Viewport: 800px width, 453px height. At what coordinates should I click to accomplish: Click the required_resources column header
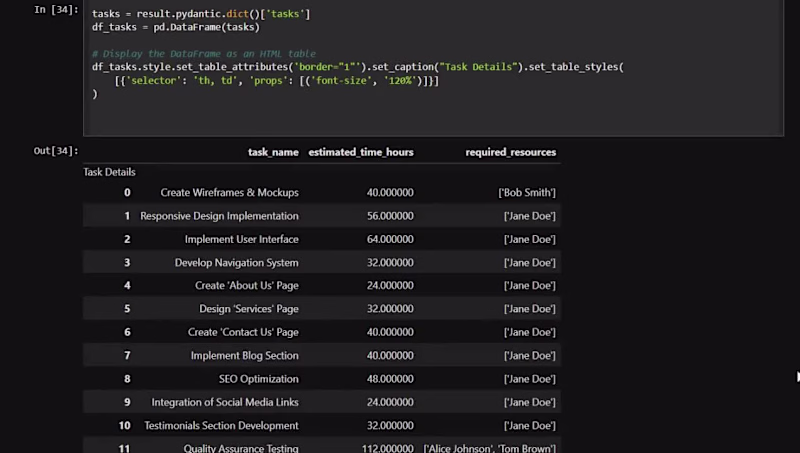pos(510,152)
